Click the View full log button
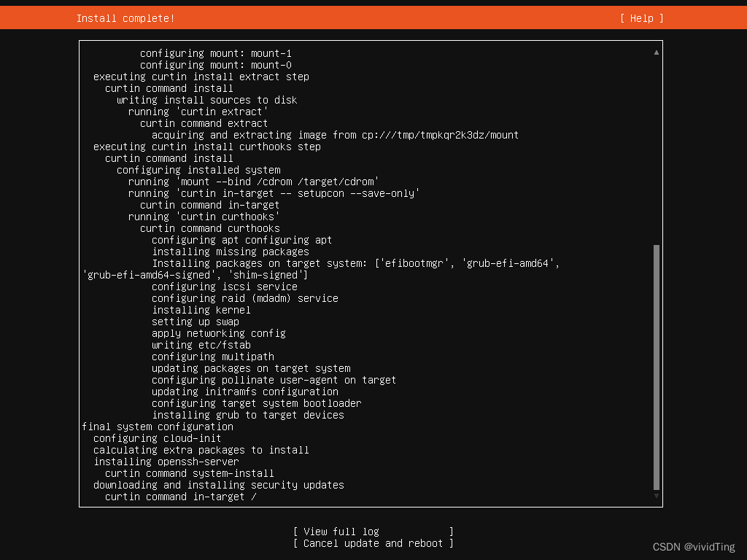The height and width of the screenshot is (560, 747). (x=372, y=532)
